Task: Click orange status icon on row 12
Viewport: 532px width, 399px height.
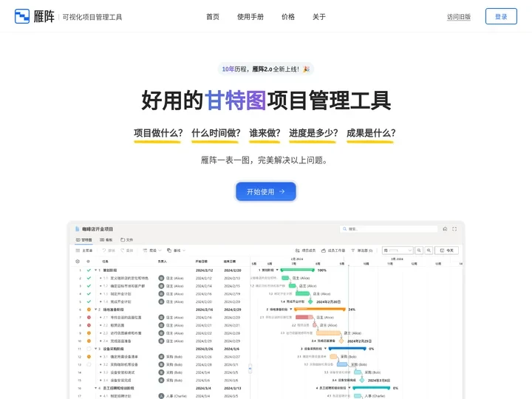Action: [89, 357]
